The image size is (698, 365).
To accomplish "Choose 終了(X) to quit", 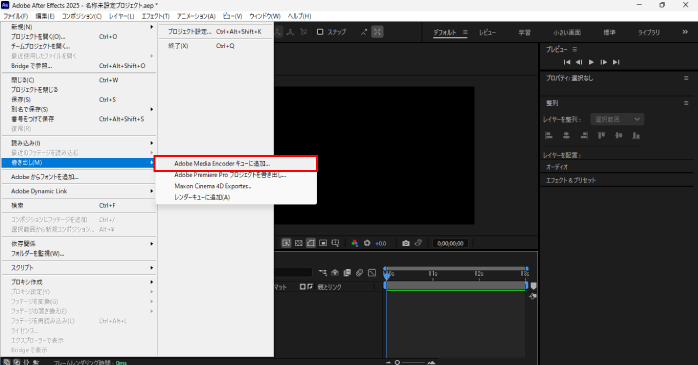I will click(215, 46).
